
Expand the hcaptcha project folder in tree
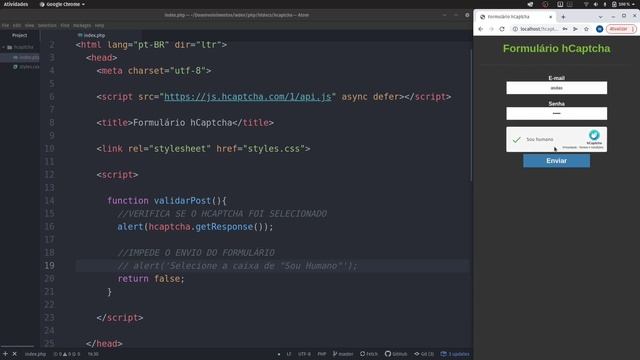pos(18,47)
